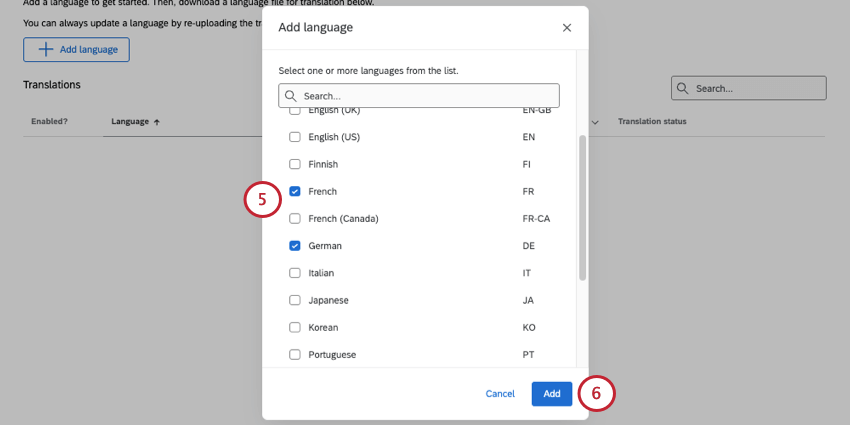Click the sort arrow next to Language

point(158,122)
